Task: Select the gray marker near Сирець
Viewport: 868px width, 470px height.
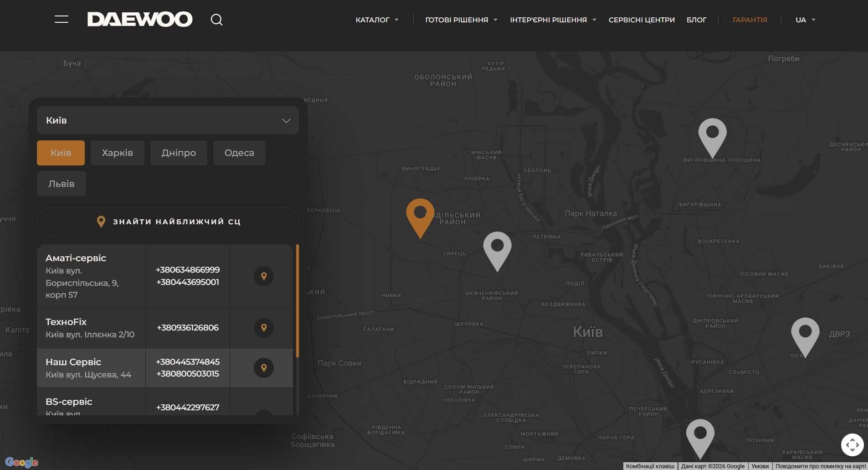Action: pos(497,251)
